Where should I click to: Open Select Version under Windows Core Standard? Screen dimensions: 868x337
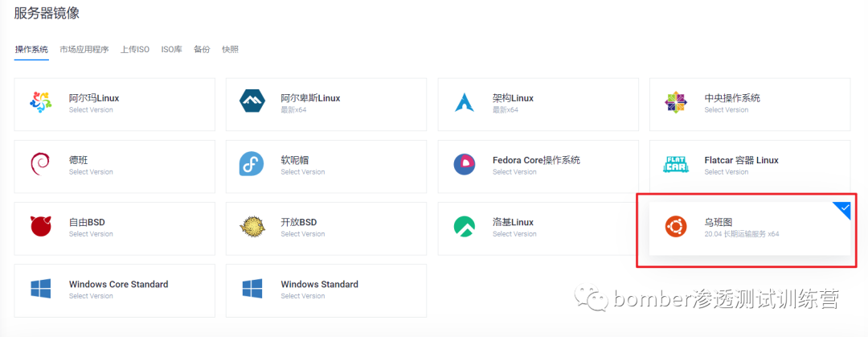pos(91,296)
